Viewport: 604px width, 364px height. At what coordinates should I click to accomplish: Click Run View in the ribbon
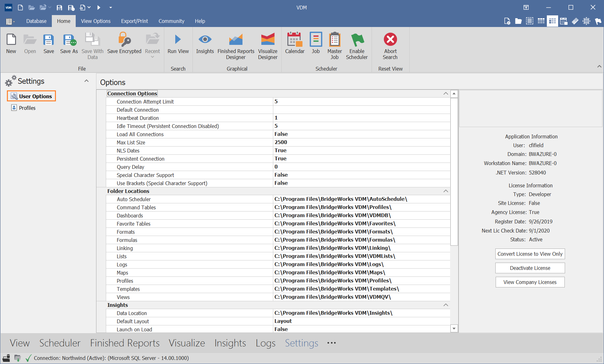pyautogui.click(x=178, y=44)
